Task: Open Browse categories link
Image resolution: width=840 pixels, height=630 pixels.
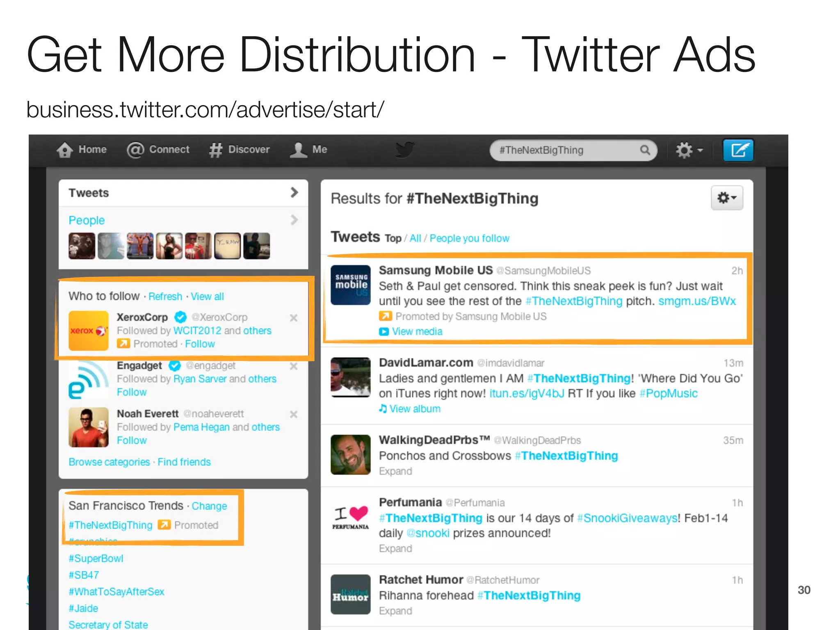Action: click(x=110, y=462)
